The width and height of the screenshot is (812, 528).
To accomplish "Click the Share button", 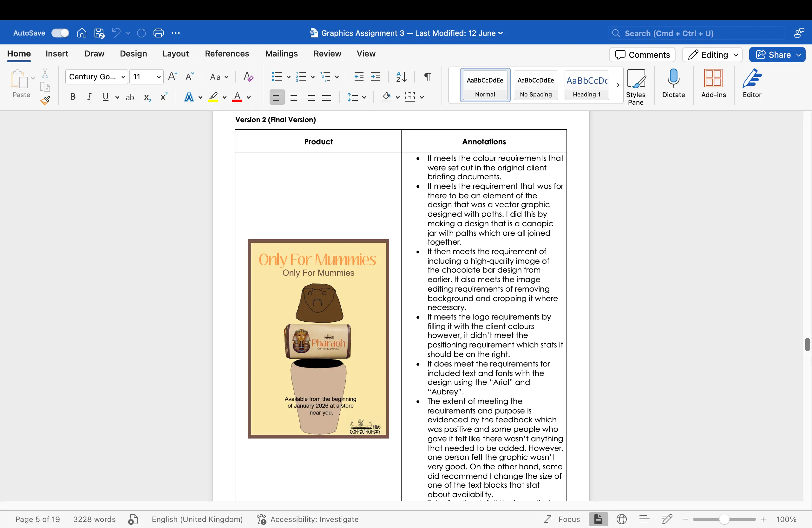I will click(777, 55).
